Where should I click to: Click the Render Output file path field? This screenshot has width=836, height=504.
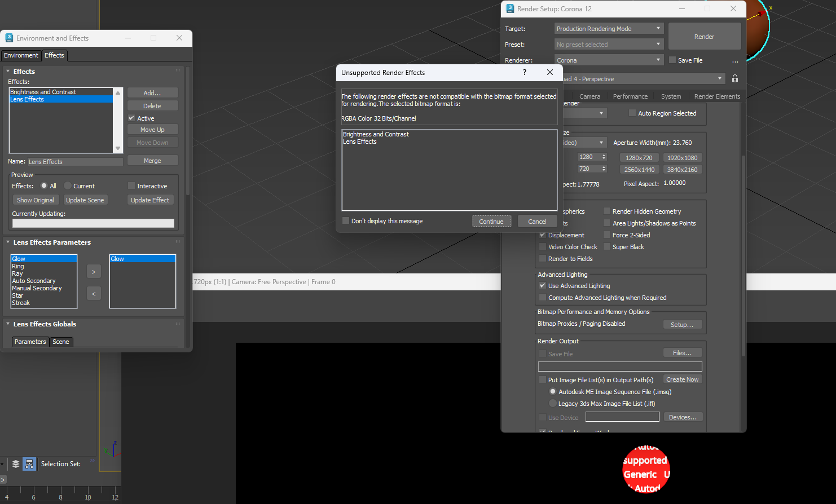[620, 366]
